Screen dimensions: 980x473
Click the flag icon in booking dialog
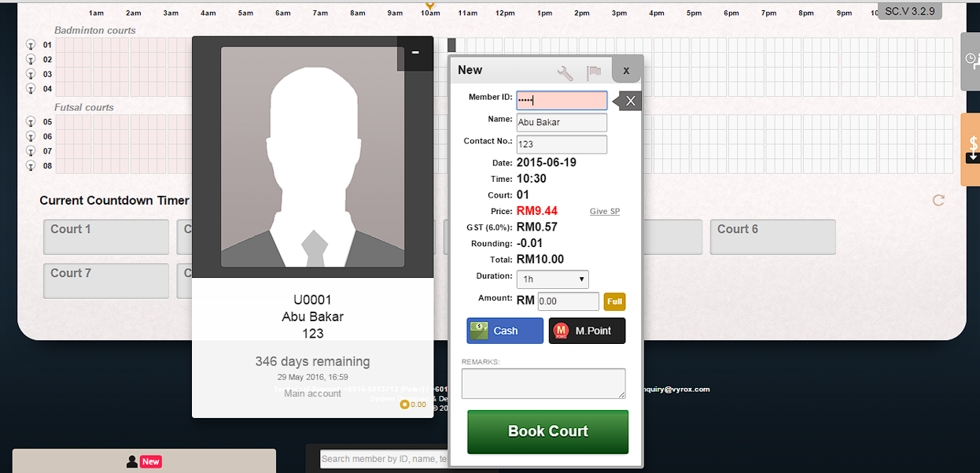tap(594, 73)
